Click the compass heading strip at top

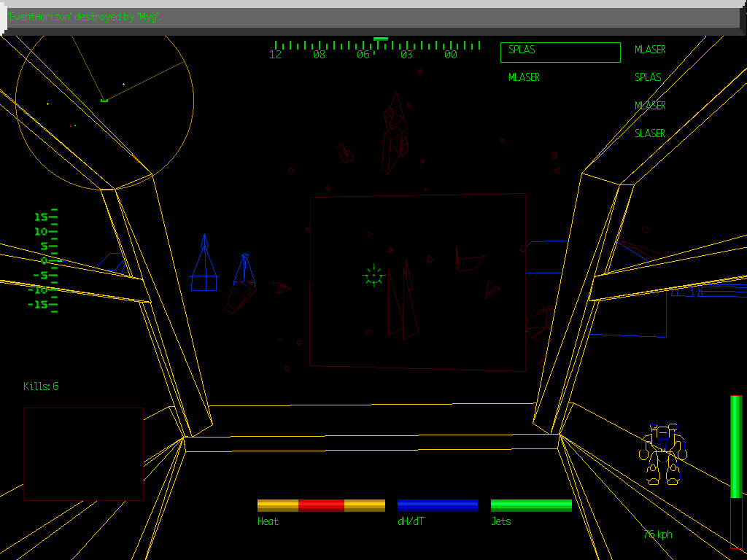click(378, 48)
